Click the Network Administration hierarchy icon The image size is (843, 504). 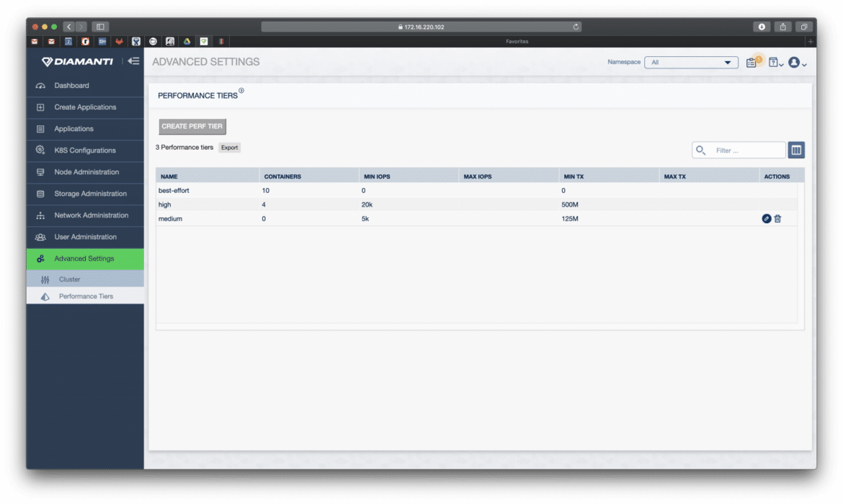click(40, 215)
